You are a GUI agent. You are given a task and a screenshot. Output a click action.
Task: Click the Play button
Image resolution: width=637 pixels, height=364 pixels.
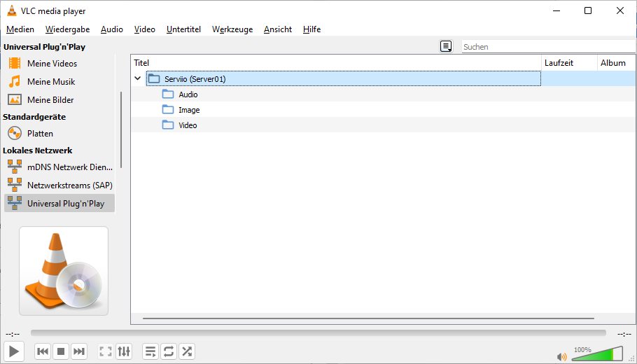point(14,351)
